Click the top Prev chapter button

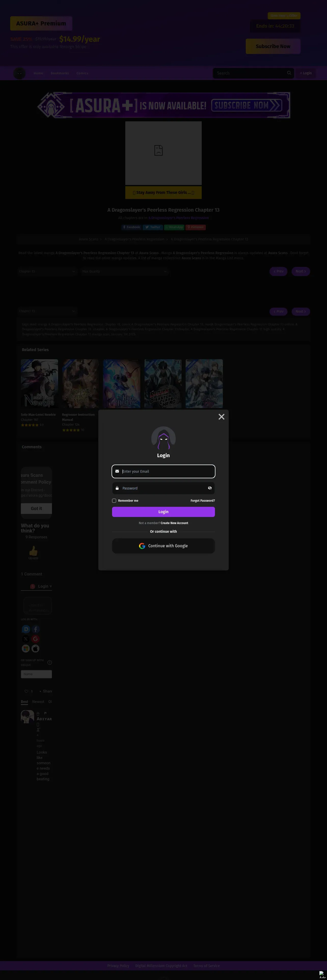(x=278, y=272)
